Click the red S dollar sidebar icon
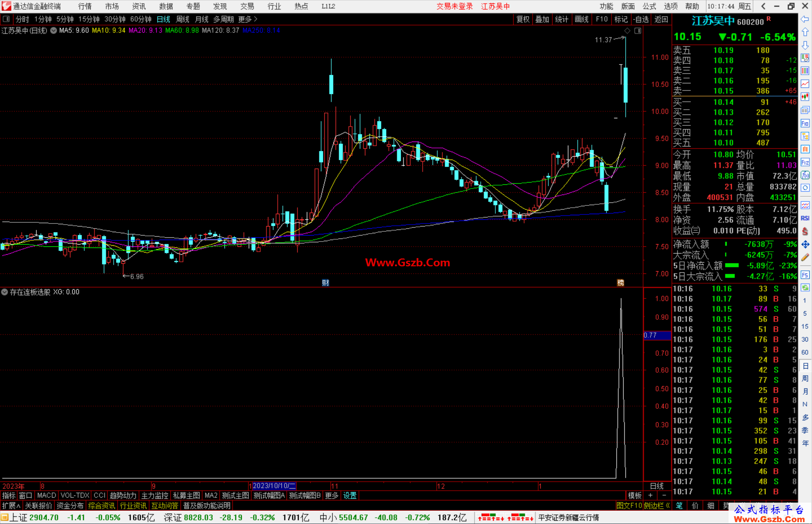The height and width of the screenshot is (524, 812). coord(805,231)
